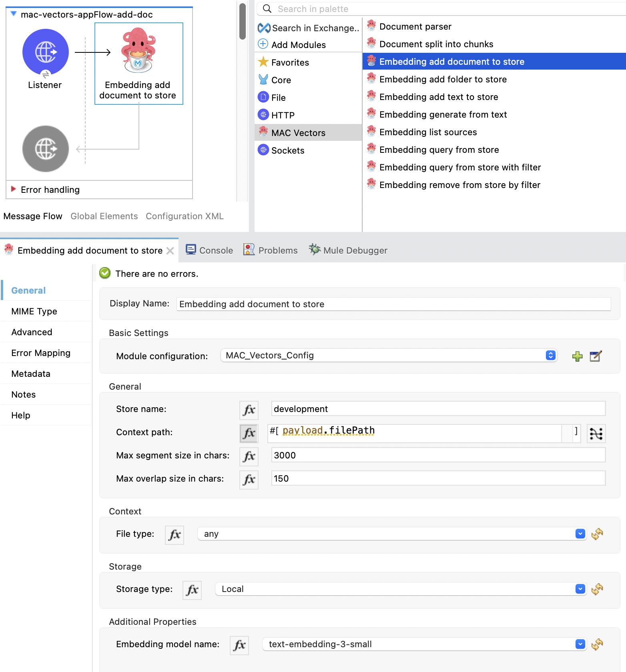The height and width of the screenshot is (672, 626).
Task: Toggle the fx expression mode for Context path
Action: coord(249,433)
